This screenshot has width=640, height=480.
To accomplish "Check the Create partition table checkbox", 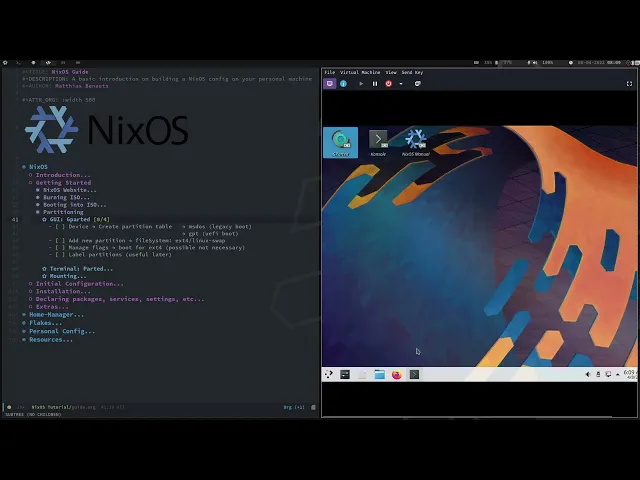I will coord(60,227).
